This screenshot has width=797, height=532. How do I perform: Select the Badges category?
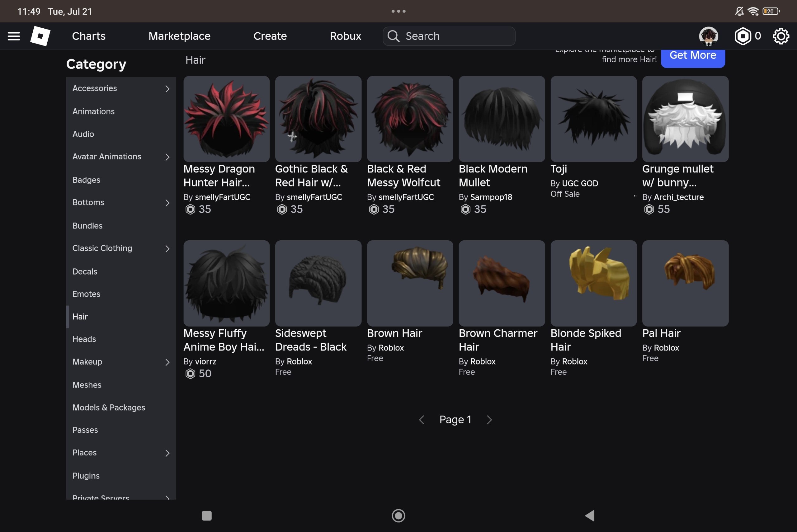[121, 180]
